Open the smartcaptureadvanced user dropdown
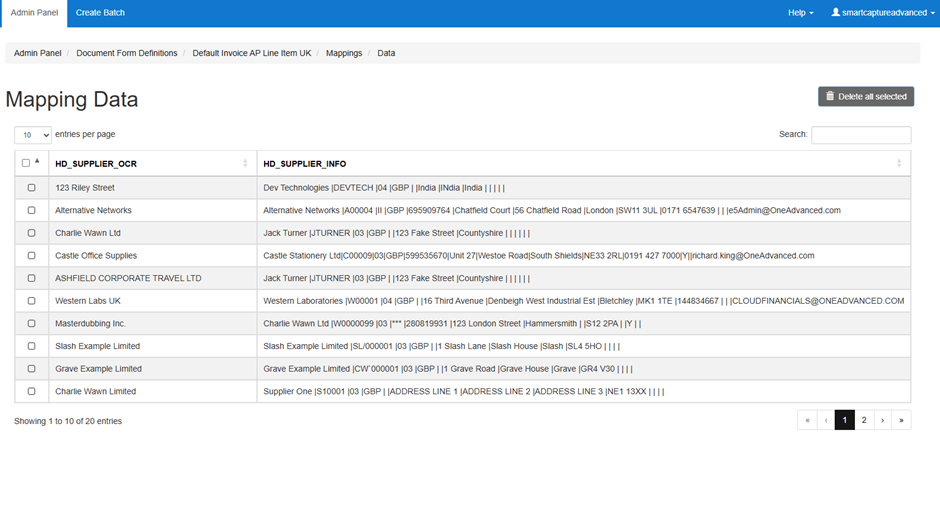Viewport: 940px width, 508px height. click(x=880, y=13)
